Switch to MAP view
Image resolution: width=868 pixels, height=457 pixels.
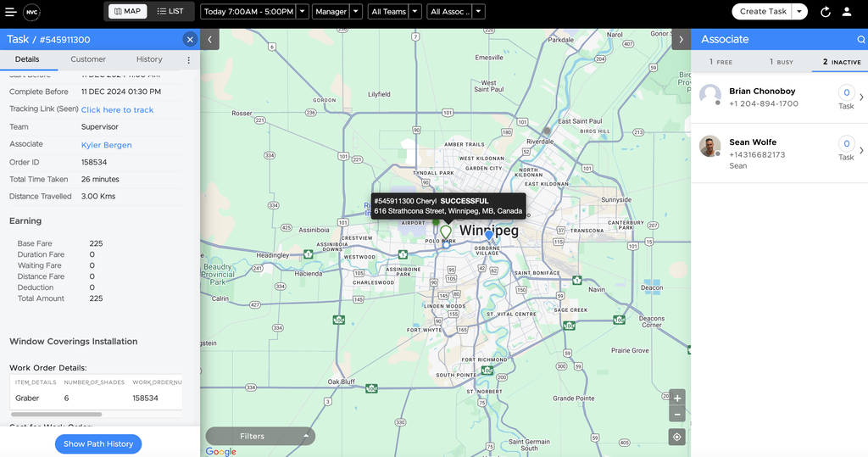click(128, 11)
